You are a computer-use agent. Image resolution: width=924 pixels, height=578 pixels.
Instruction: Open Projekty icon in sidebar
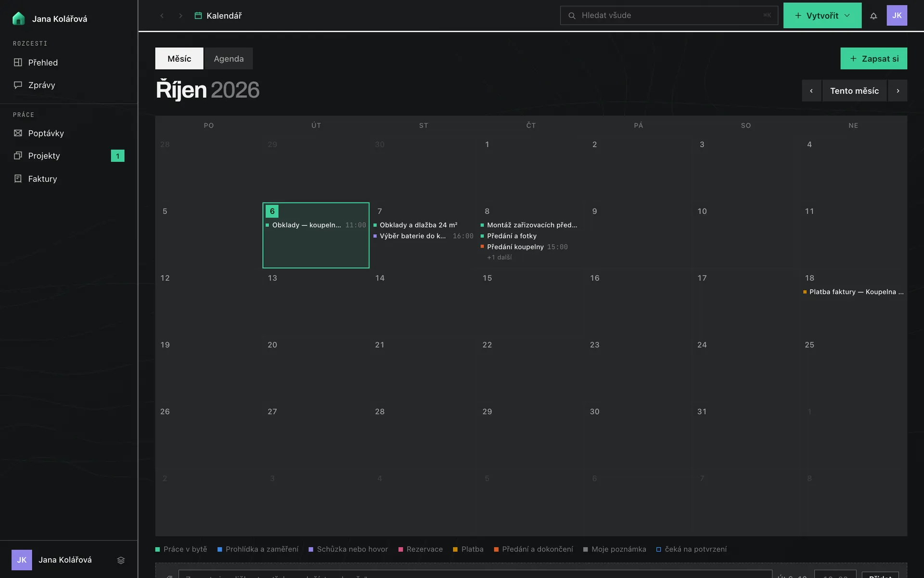(18, 156)
